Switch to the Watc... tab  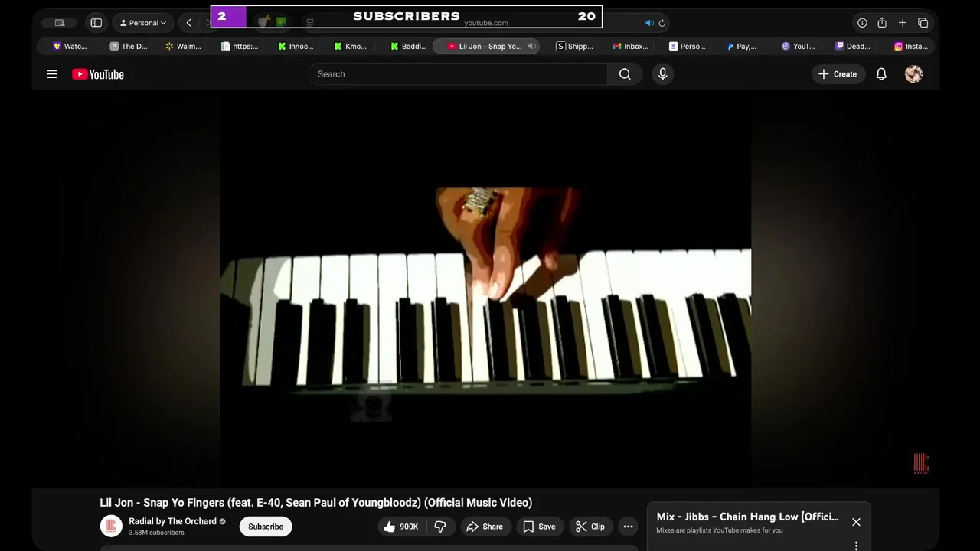pyautogui.click(x=70, y=46)
